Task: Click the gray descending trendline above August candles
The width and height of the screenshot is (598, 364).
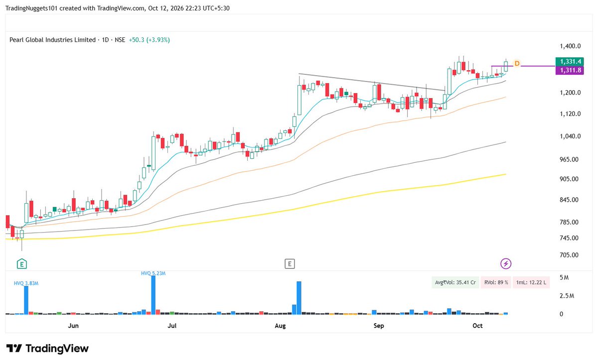Action: point(372,82)
